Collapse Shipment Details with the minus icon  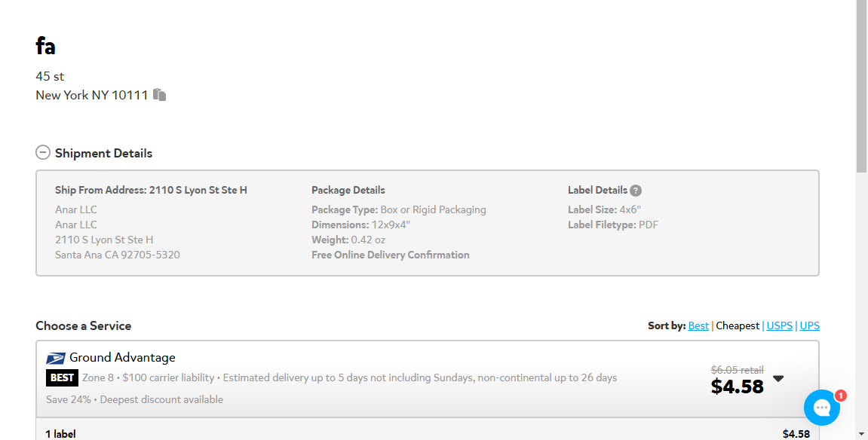(43, 152)
